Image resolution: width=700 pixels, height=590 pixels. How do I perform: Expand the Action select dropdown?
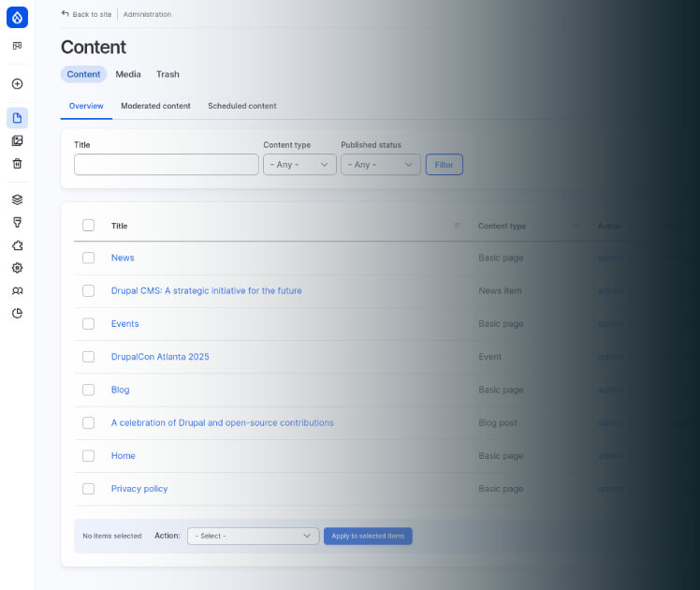(253, 536)
